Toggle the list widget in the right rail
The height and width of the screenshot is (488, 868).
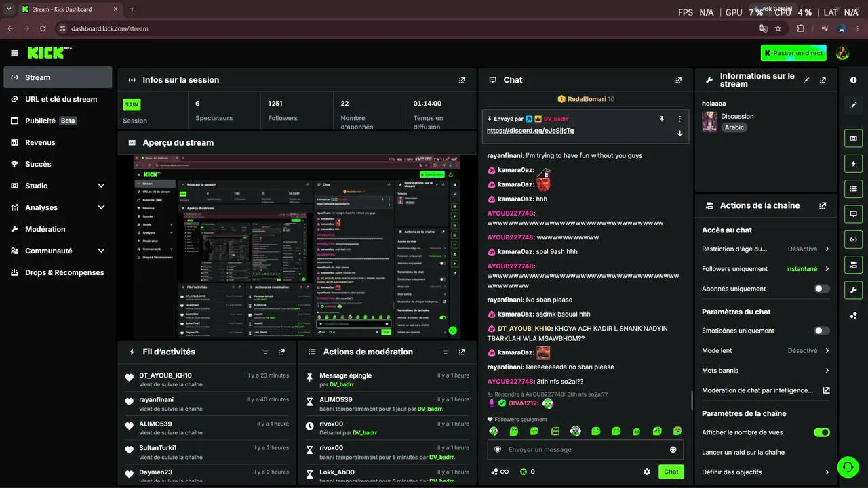tap(853, 188)
